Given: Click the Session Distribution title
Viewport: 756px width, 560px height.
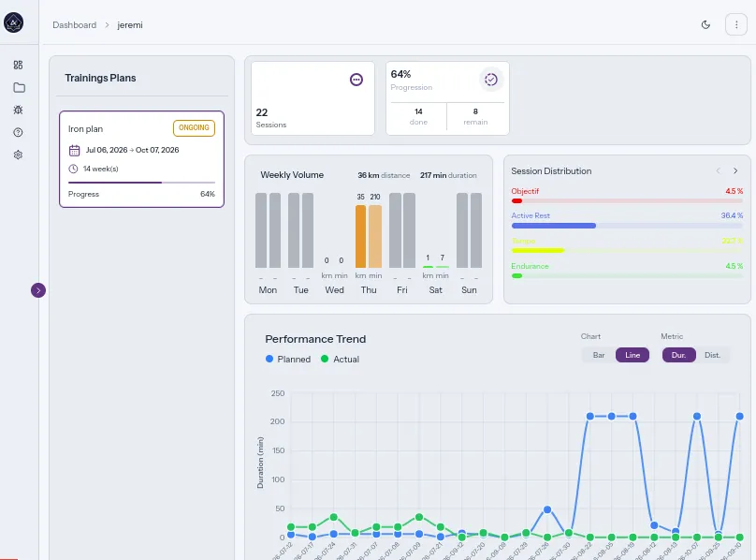Looking at the screenshot, I should 551,170.
